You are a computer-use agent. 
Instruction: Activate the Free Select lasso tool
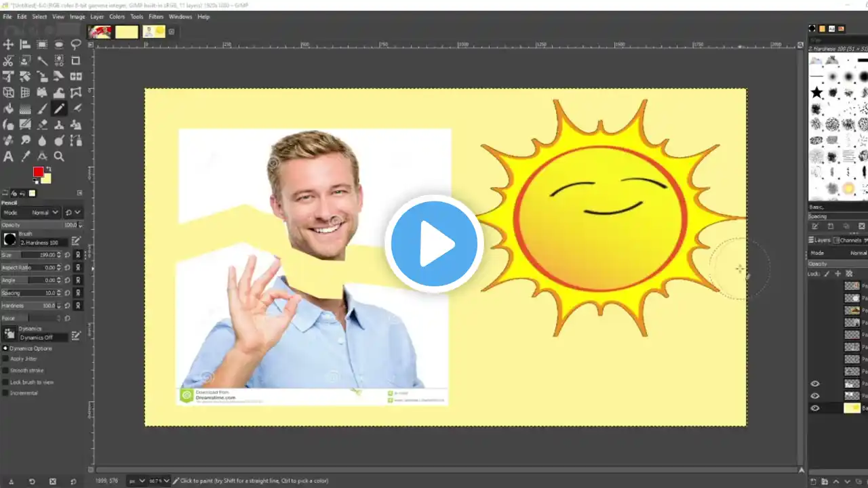click(x=76, y=45)
